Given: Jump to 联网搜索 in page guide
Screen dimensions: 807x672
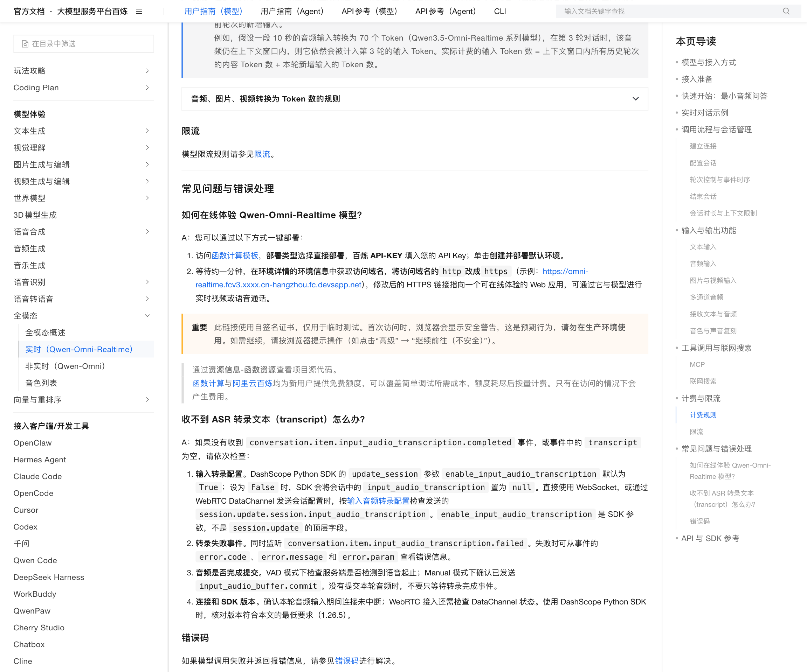Looking at the screenshot, I should 703,381.
